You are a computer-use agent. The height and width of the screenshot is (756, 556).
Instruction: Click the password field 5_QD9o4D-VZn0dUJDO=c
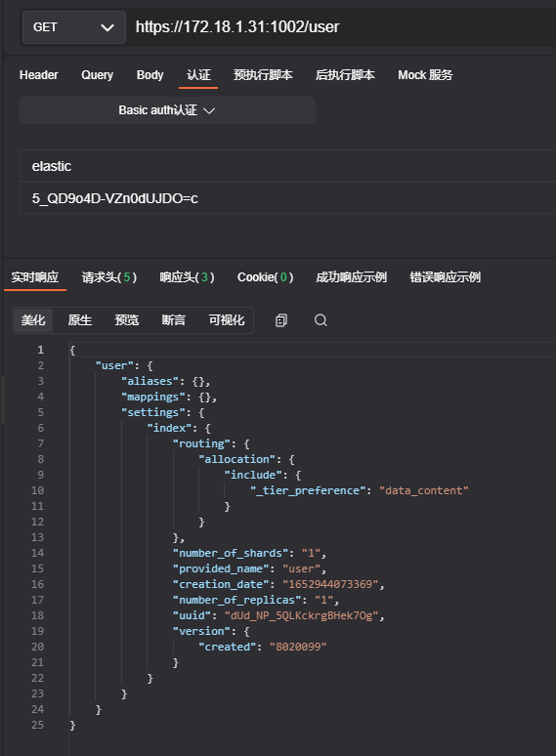[x=288, y=198]
